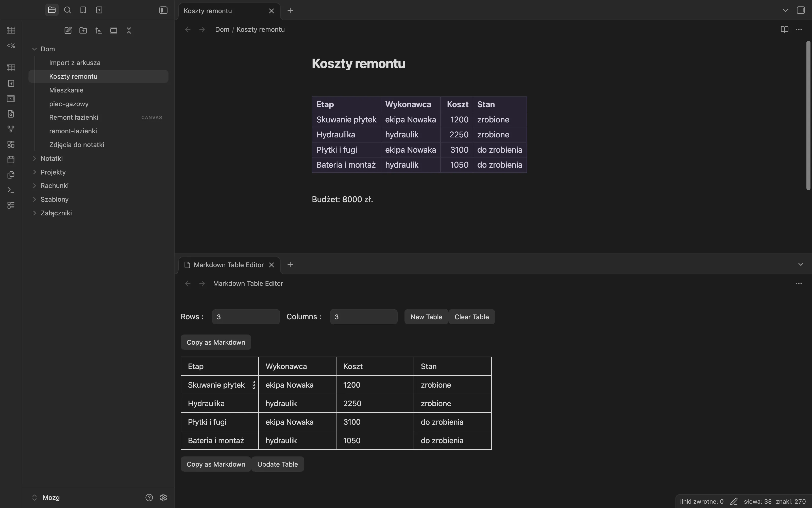Create a new folder icon
The height and width of the screenshot is (508, 812).
pos(83,30)
